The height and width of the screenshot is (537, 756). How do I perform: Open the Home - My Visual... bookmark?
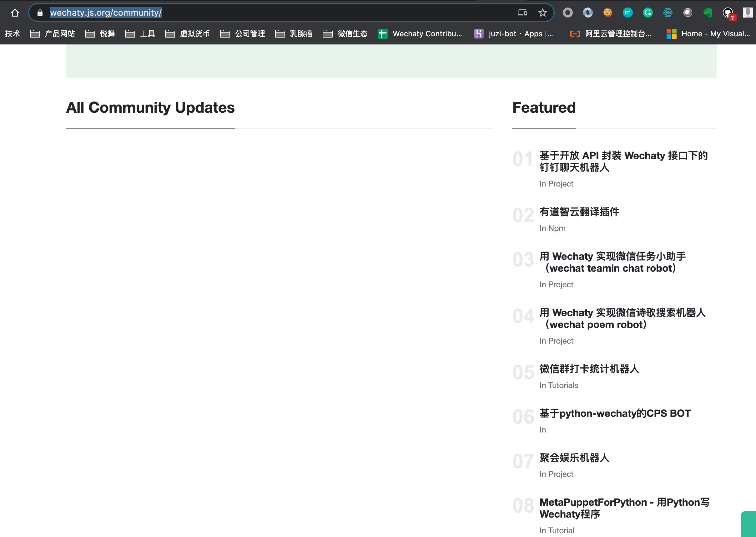coord(708,33)
